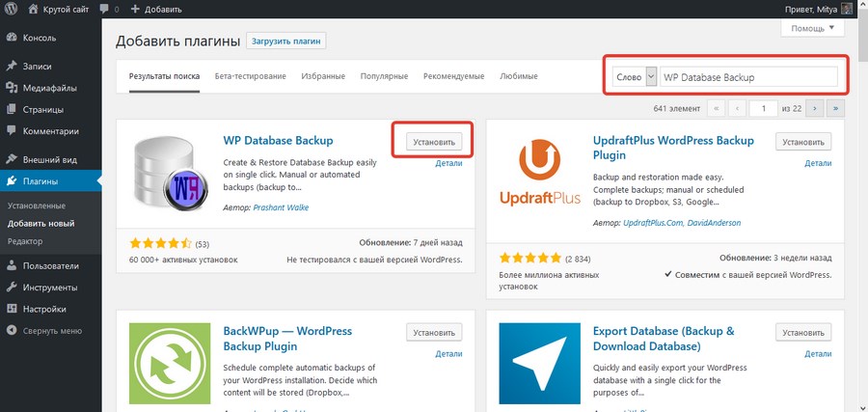
Task: Install the UpdraftPlus plugin
Action: 803,142
